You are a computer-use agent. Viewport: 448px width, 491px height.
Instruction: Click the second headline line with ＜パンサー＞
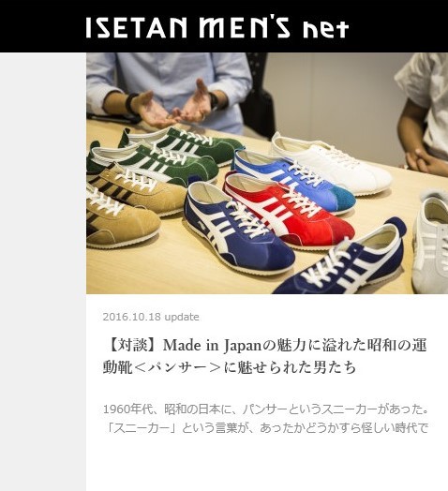coord(230,367)
